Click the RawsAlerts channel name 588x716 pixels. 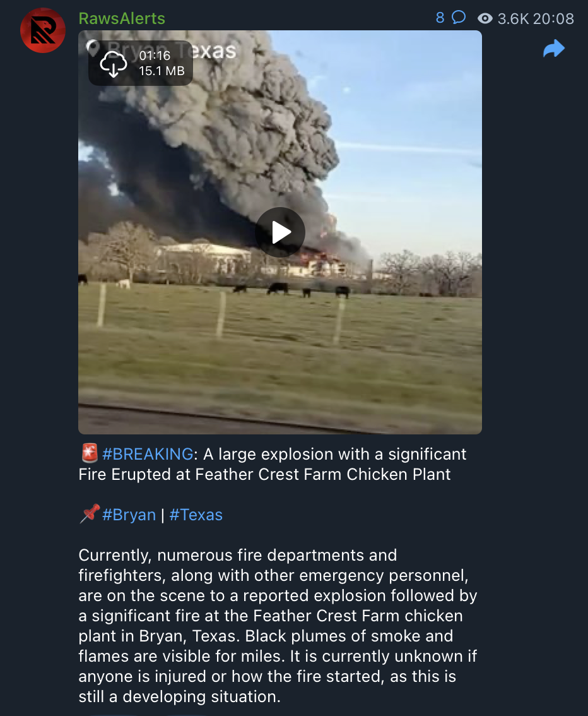[122, 18]
